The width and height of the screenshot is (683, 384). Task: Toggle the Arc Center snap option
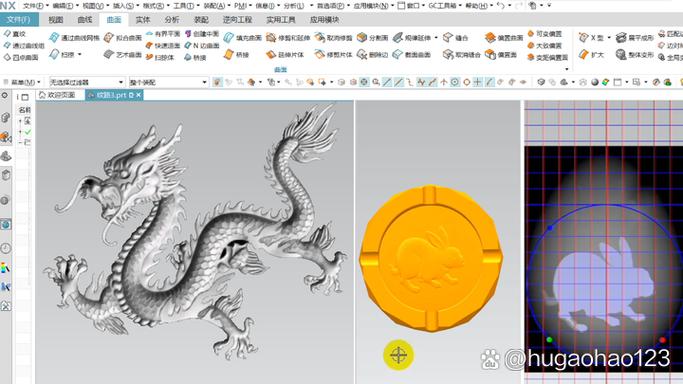coord(455,82)
